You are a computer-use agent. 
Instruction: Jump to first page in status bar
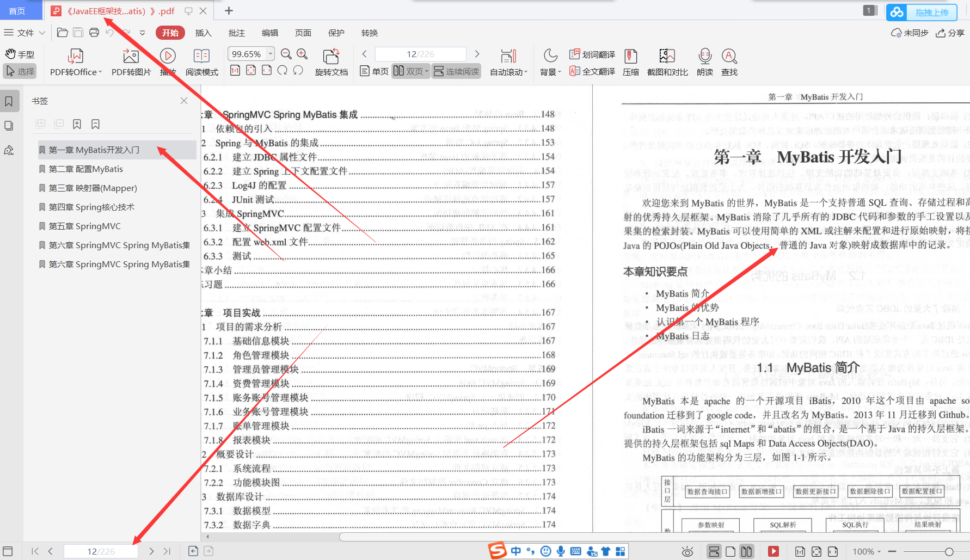click(35, 551)
